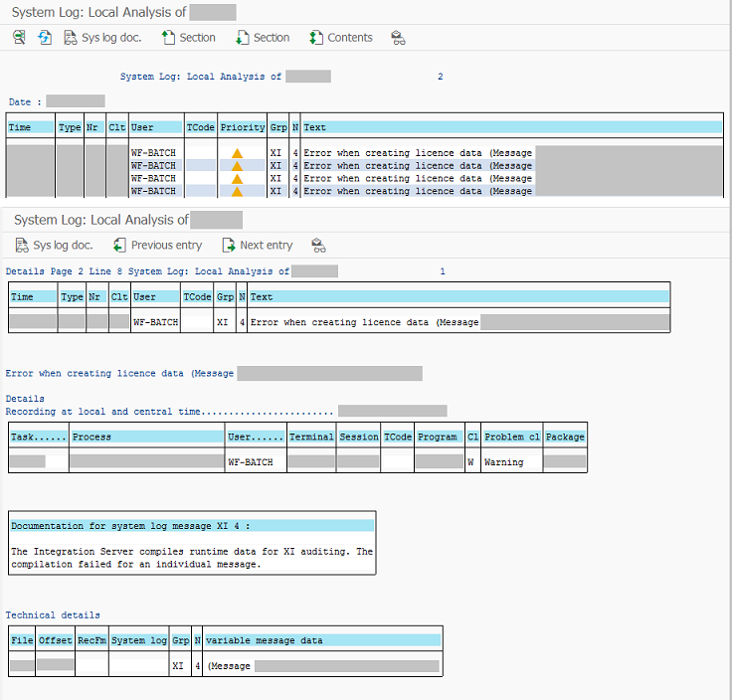The height and width of the screenshot is (700, 732).
Task: Select the Clt header in the upper log list
Action: 116,127
